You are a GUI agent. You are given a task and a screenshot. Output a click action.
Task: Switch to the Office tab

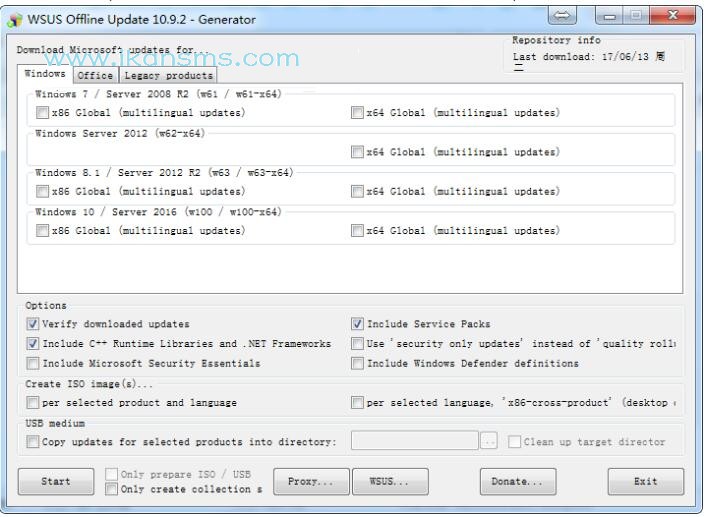coord(95,75)
